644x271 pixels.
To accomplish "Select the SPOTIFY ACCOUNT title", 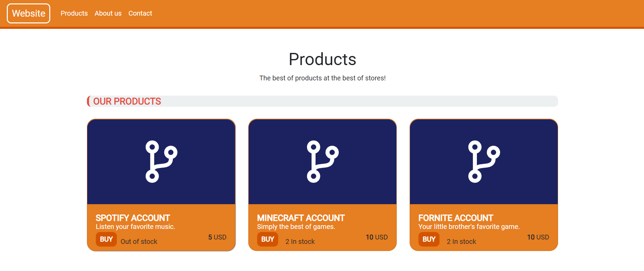I will [x=133, y=218].
